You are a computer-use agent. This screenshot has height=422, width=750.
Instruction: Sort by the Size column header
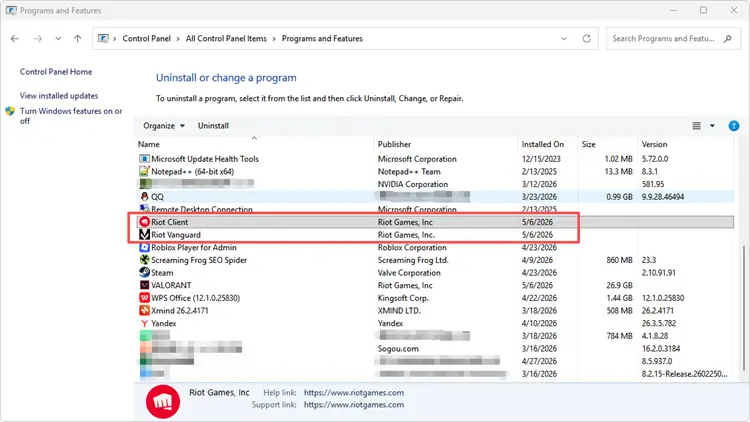[x=588, y=144]
